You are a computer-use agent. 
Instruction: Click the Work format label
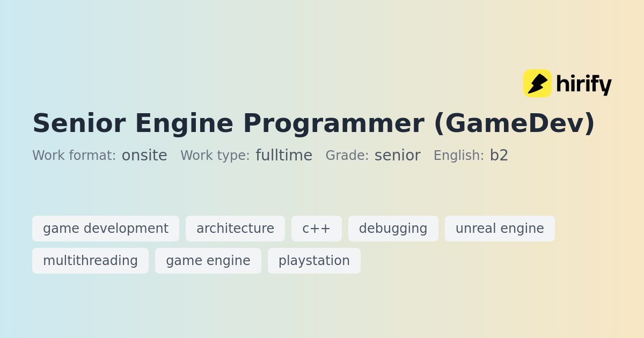[x=74, y=156]
